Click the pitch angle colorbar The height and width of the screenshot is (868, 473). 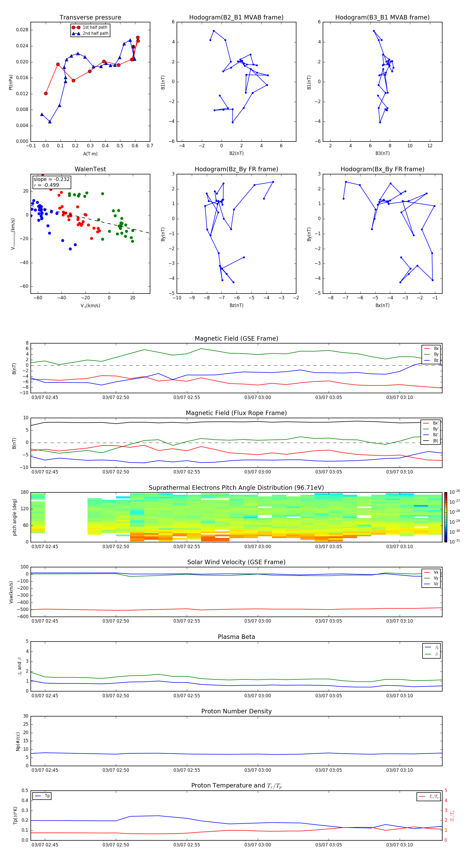click(446, 517)
